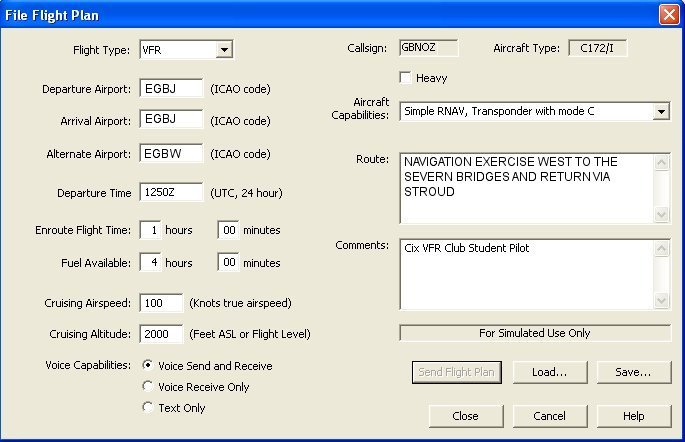Click the Load... button
The width and height of the screenshot is (685, 442).
[x=549, y=372]
